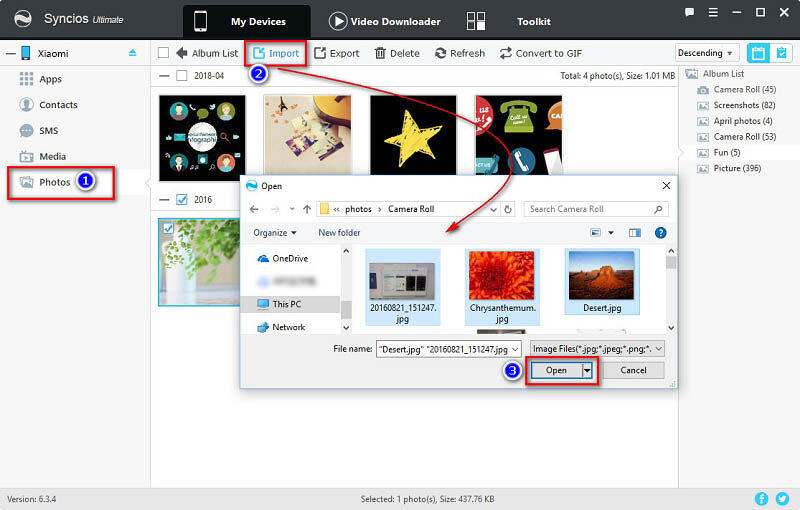The width and height of the screenshot is (800, 510).
Task: Expand the Organize dropdown in Open dialog
Action: 275,233
